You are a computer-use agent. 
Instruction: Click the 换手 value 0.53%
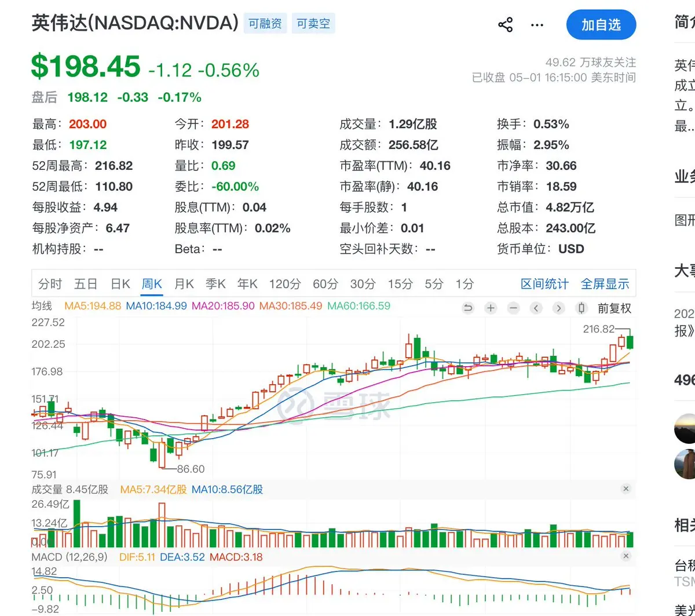click(x=551, y=124)
